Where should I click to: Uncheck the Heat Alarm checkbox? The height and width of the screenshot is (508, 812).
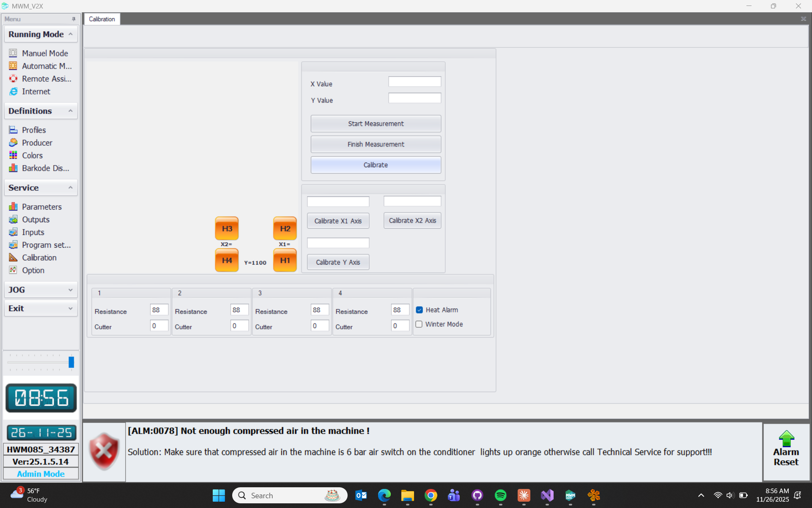(419, 310)
